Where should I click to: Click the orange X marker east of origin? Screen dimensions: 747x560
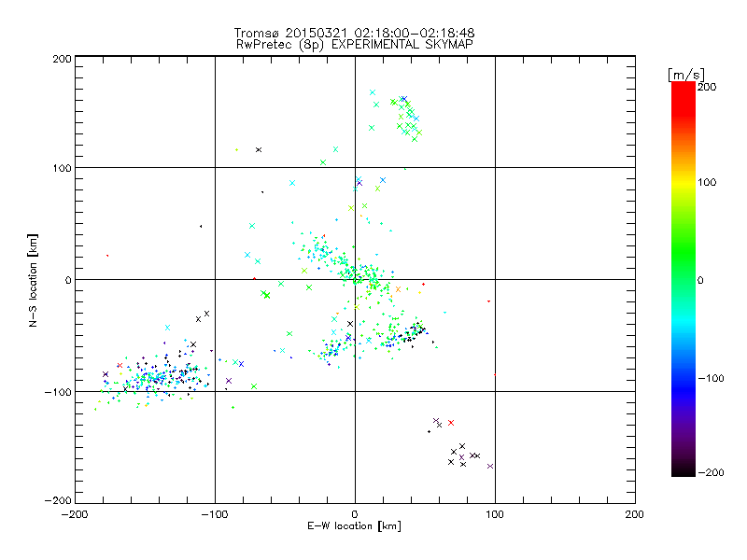(x=399, y=289)
